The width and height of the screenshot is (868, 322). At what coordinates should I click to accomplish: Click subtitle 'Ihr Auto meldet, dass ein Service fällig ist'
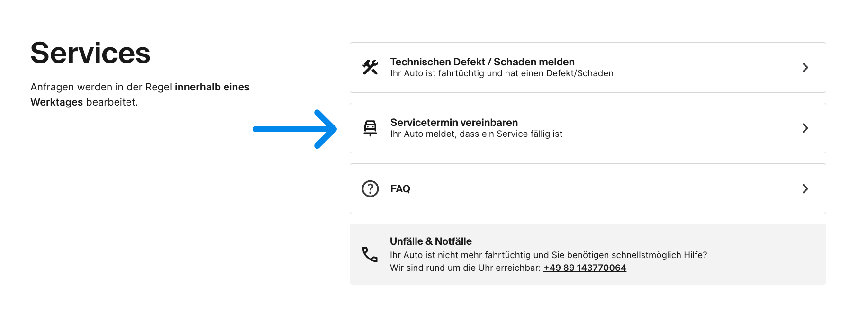click(476, 134)
